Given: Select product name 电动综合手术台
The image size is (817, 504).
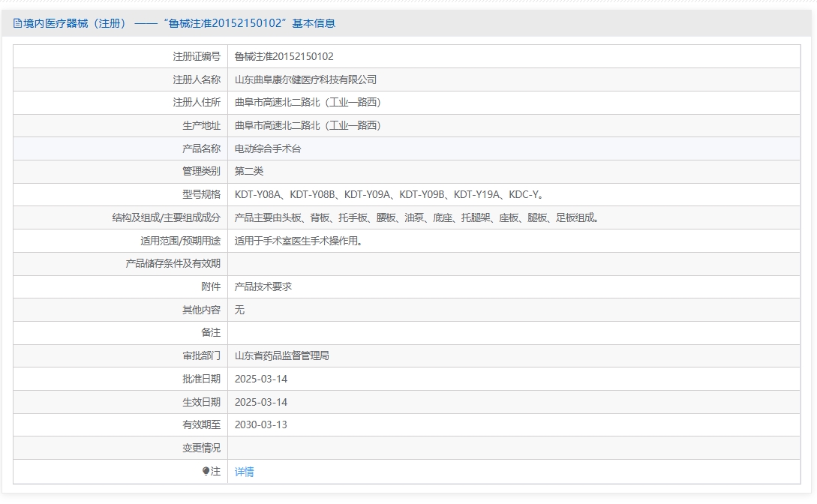Looking at the screenshot, I should point(268,148).
